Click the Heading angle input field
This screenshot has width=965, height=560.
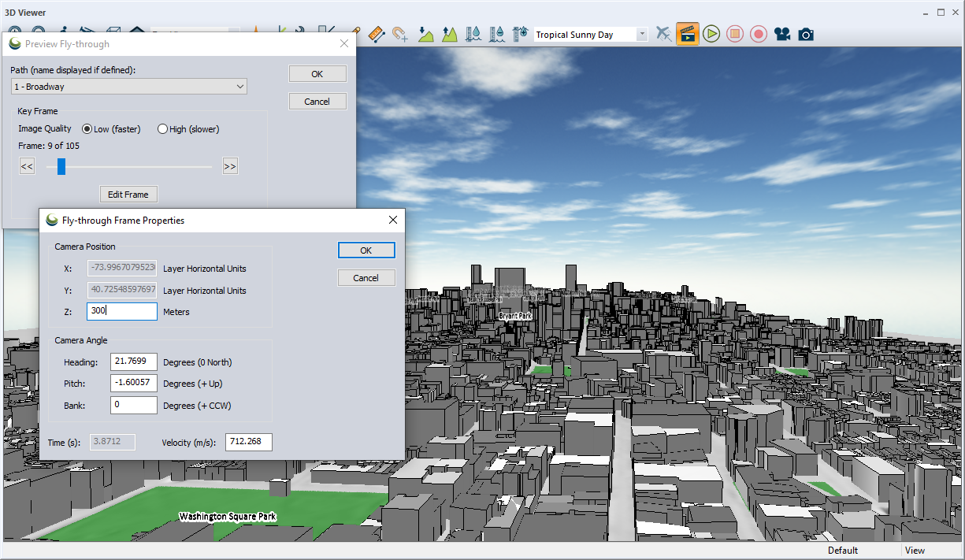(x=134, y=362)
